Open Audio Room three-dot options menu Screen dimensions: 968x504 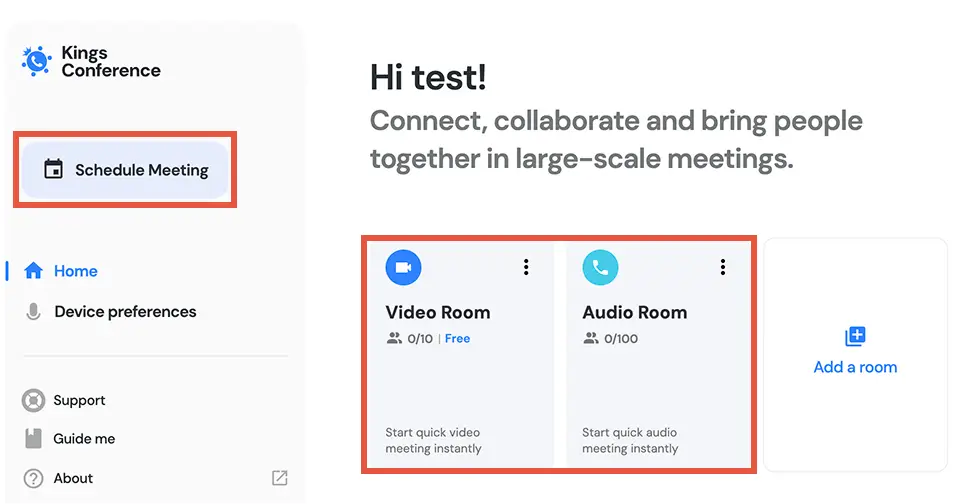coord(723,267)
